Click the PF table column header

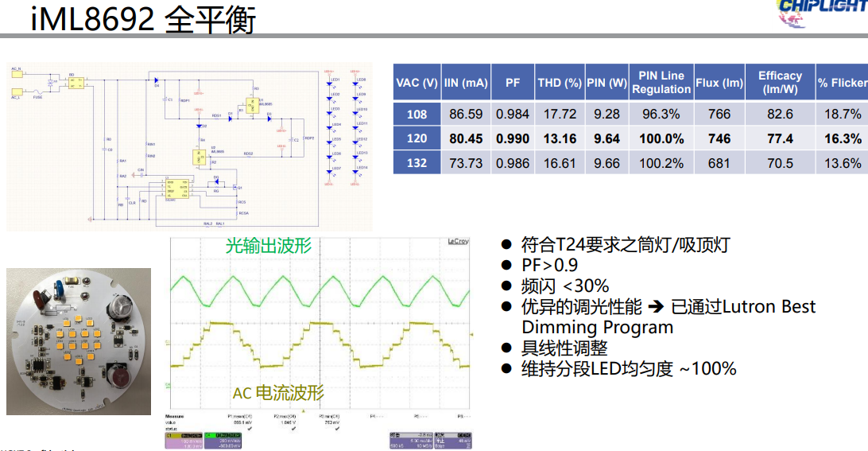click(x=513, y=83)
